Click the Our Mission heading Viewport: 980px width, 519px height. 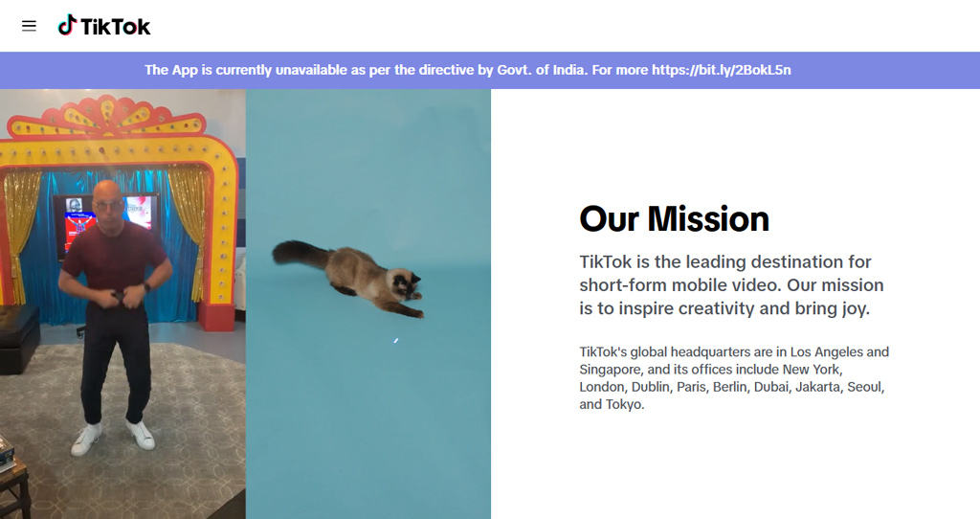[674, 219]
